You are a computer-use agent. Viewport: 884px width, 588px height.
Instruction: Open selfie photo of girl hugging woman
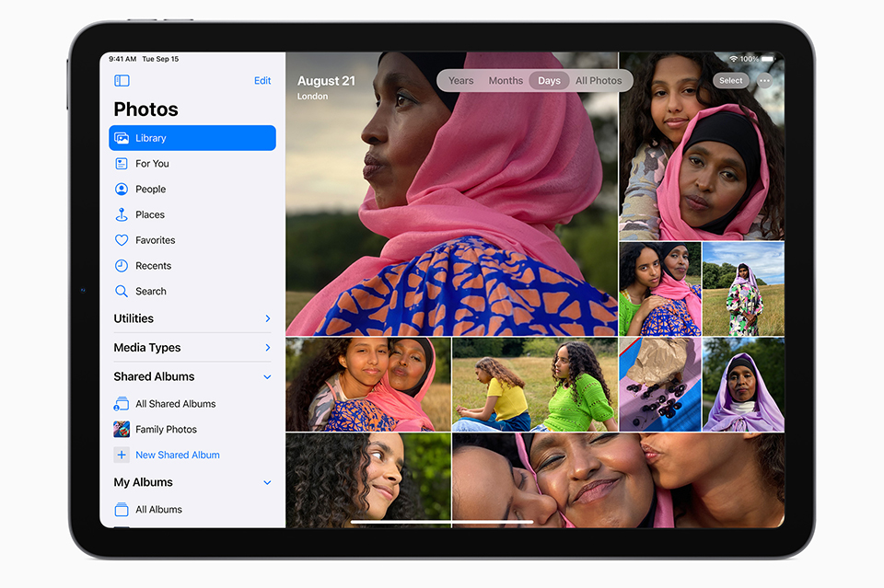(702, 146)
